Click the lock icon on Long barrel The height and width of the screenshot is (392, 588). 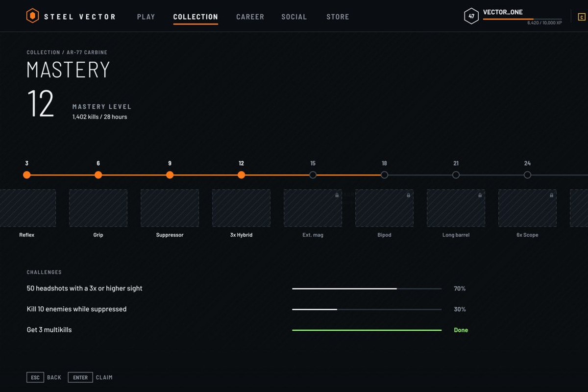480,195
